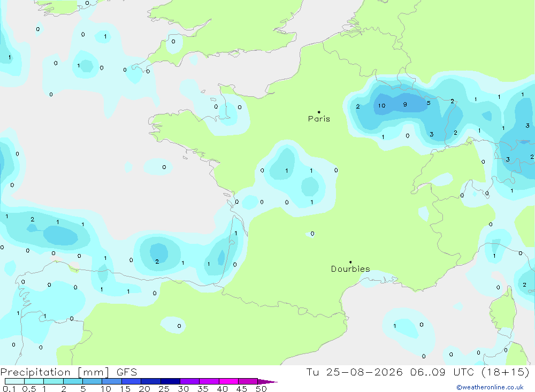Image resolution: width=535 pixels, height=392 pixels.
Task: Click the 'Precipitation [mm]' title text
Action: click(x=55, y=372)
